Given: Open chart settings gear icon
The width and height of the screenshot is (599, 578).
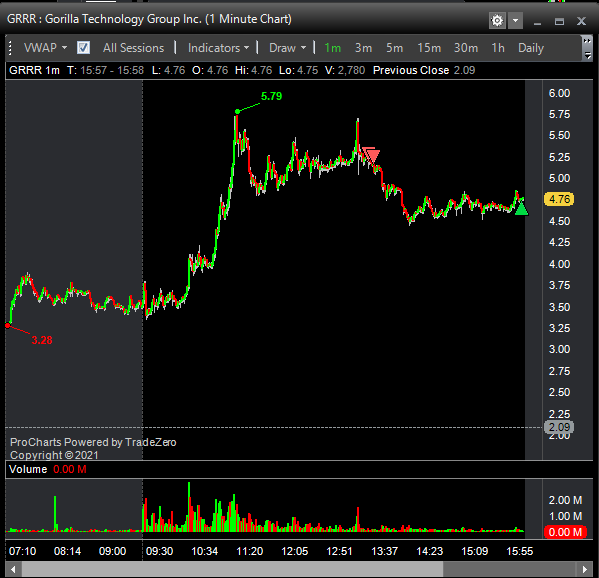Looking at the screenshot, I should tap(497, 21).
